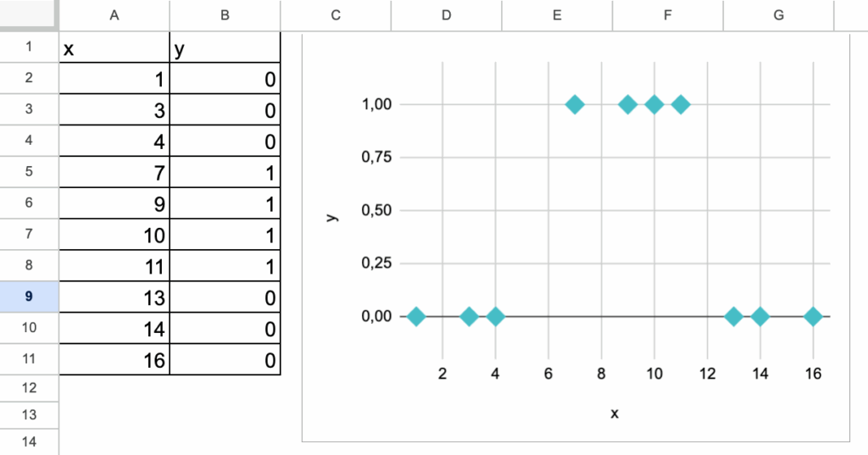Image resolution: width=868 pixels, height=455 pixels.
Task: Select the vertical axis title 'y'
Action: click(331, 217)
